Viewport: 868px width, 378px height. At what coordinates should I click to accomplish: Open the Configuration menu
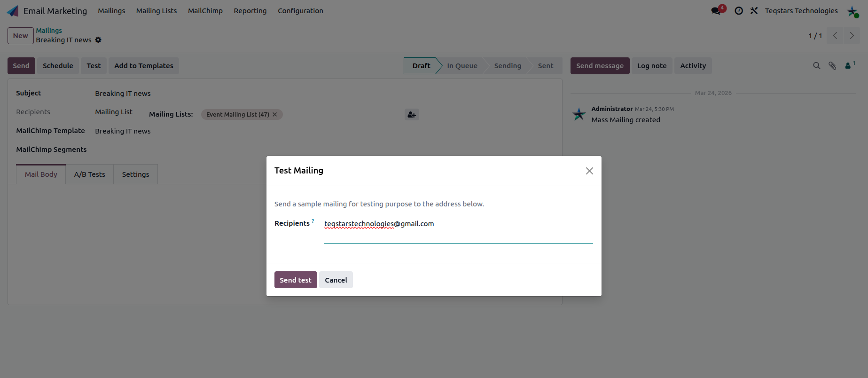coord(300,11)
